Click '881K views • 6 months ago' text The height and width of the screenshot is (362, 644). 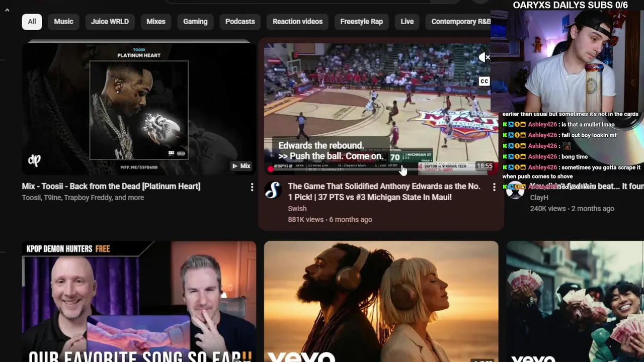(330, 219)
